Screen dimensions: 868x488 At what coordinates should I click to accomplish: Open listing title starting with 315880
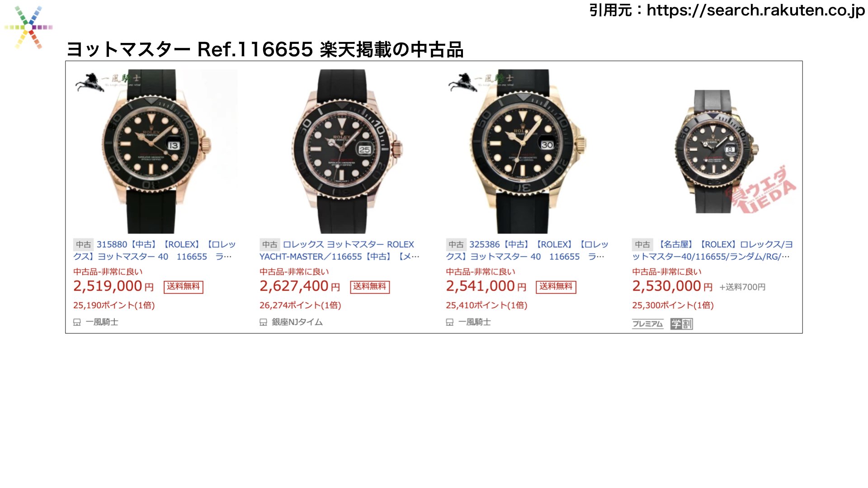point(155,251)
